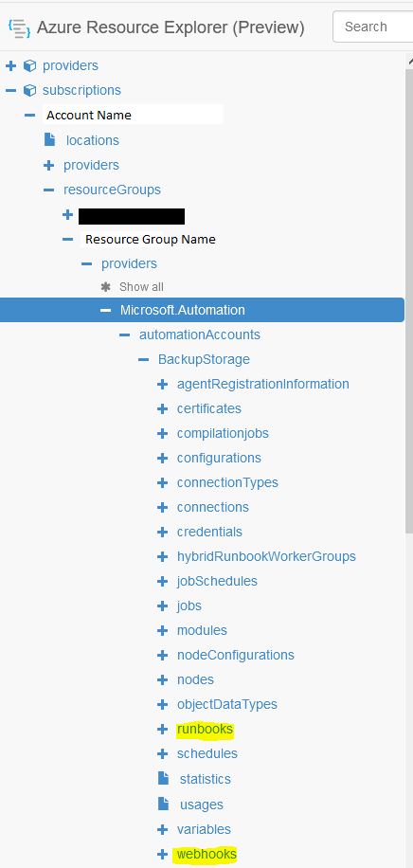Click the variables label
The width and height of the screenshot is (413, 868).
coord(204,830)
